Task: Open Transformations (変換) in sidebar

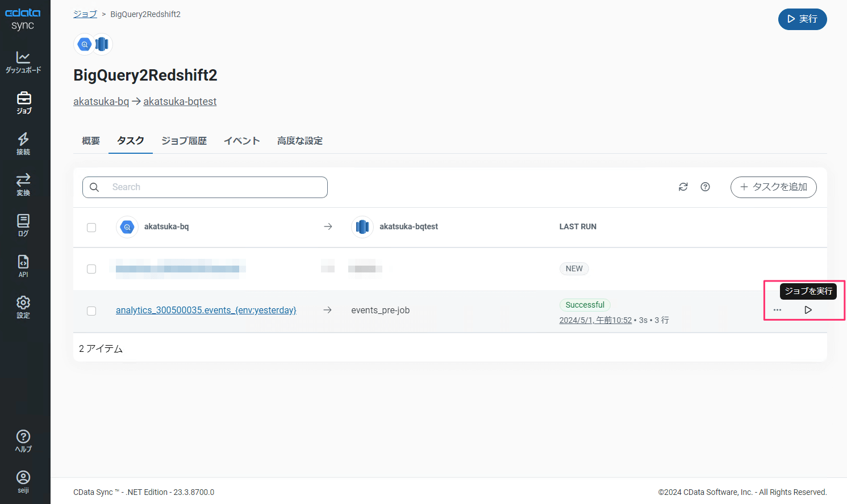Action: pyautogui.click(x=23, y=184)
